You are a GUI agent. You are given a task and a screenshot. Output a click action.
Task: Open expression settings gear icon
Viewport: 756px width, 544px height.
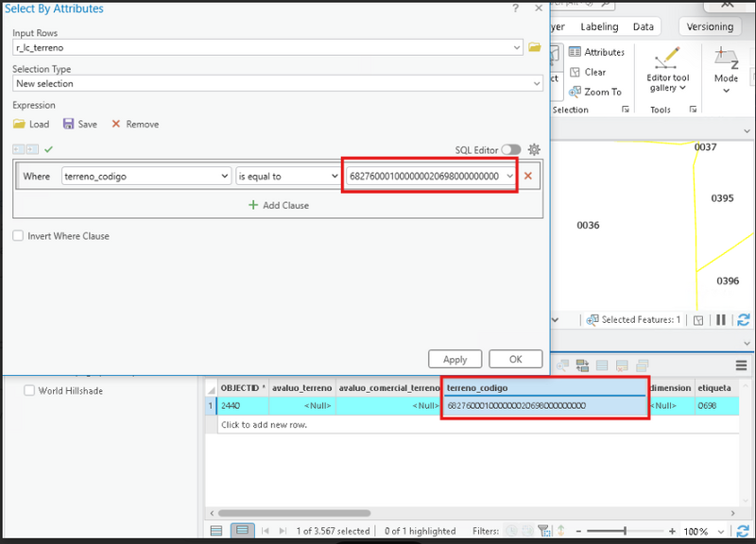(534, 149)
